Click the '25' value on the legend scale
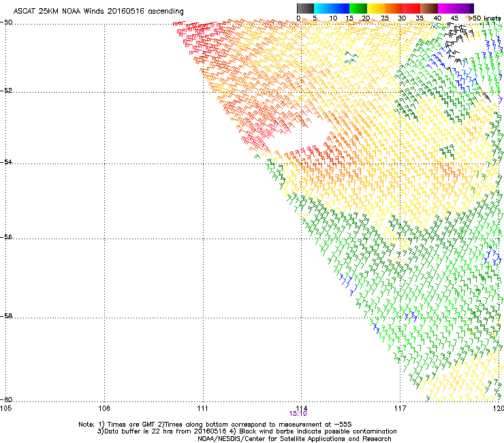This screenshot has height=443, width=504. tap(384, 18)
